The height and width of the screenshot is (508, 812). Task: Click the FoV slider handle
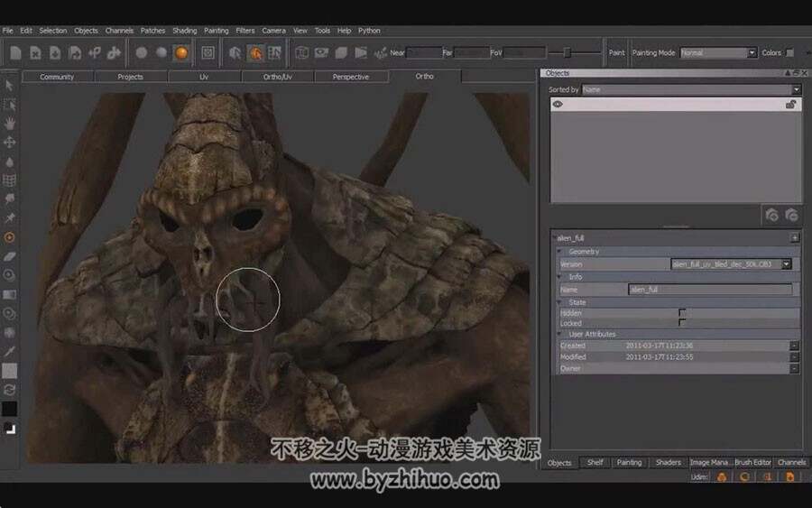pos(567,53)
